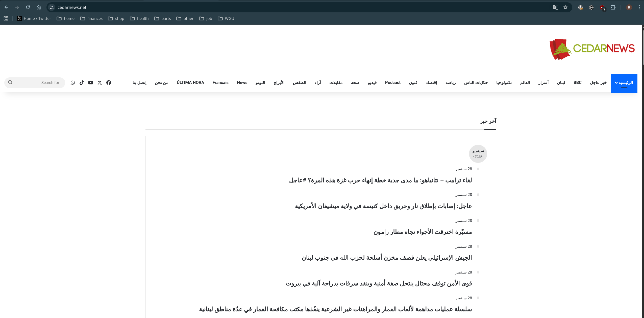Open site information icon in address bar

point(52,7)
